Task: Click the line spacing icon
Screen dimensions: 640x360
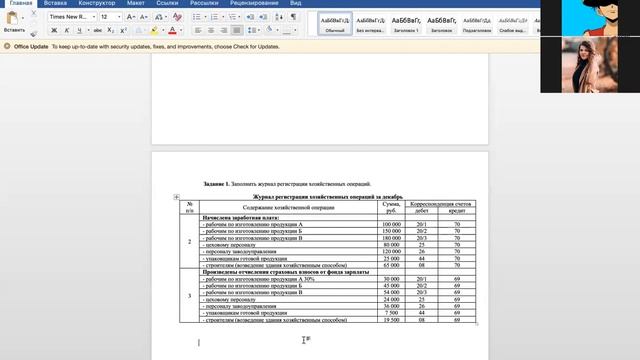Action: tap(251, 30)
